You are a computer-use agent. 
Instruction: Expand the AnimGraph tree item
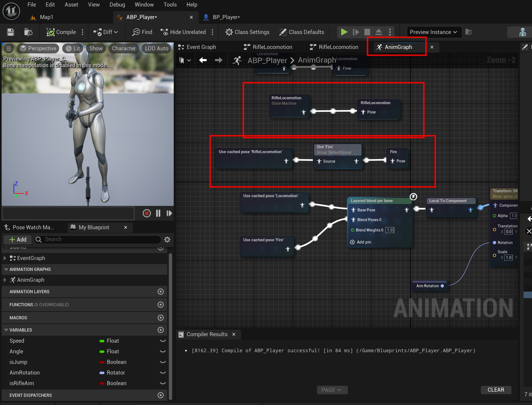click(5, 280)
